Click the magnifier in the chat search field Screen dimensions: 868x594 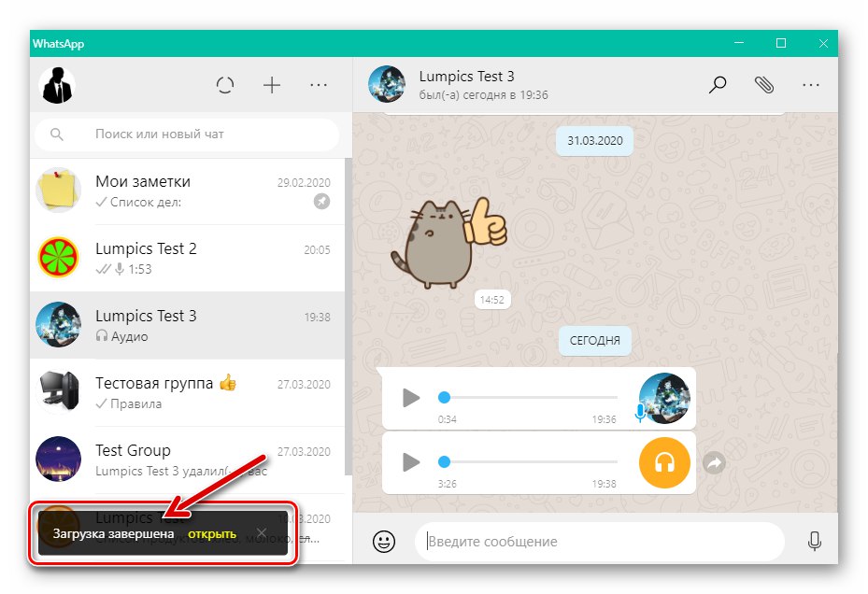tap(57, 134)
